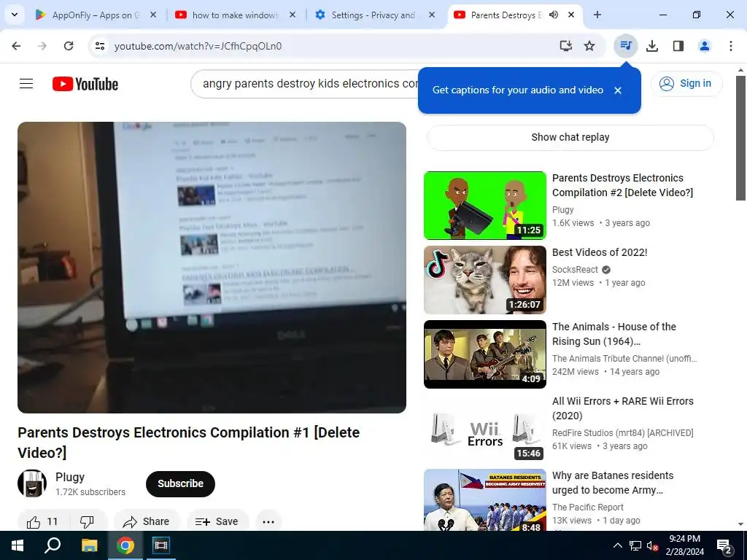Select the Parents Destroys Electronics tab
The width and height of the screenshot is (747, 560).
(506, 15)
